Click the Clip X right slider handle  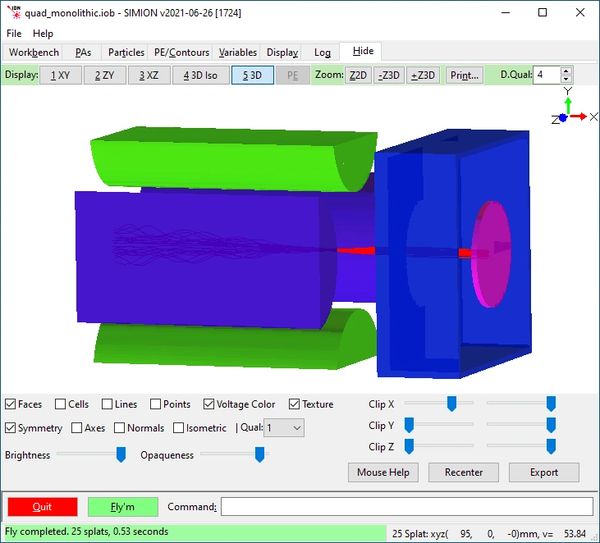tap(551, 404)
